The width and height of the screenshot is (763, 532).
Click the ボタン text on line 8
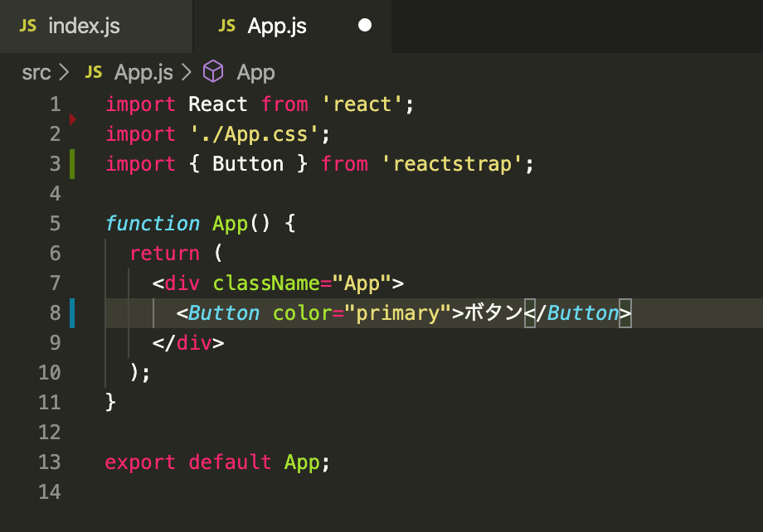point(493,312)
